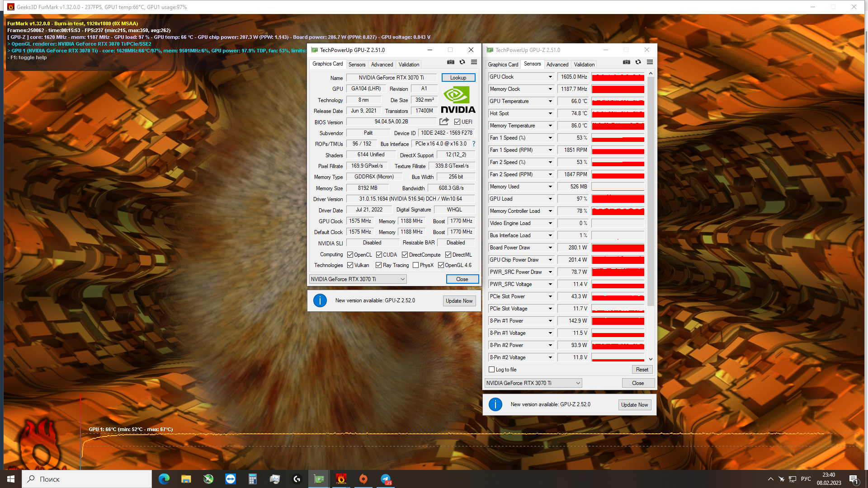Click camera icon in GPU-Z Sensors window
The height and width of the screenshot is (488, 868).
627,62
